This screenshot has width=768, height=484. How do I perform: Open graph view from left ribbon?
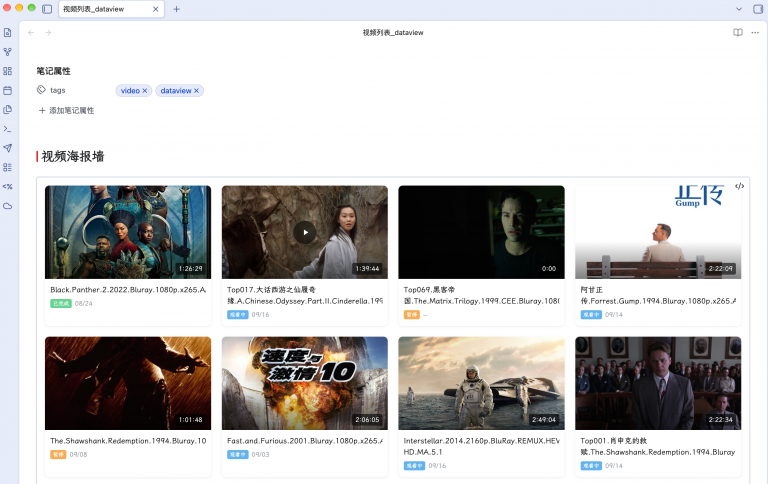pyautogui.click(x=7, y=52)
